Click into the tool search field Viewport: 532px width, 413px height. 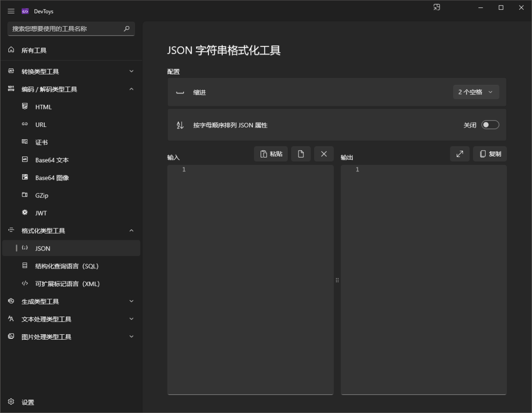pyautogui.click(x=66, y=29)
